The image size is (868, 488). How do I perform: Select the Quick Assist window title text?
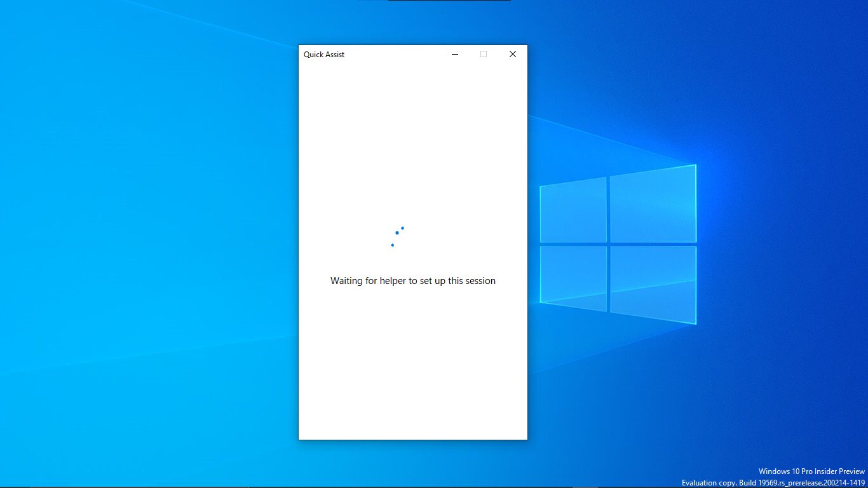[324, 55]
